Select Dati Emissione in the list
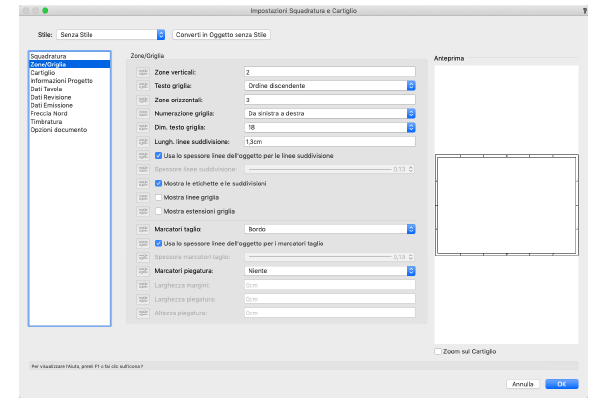This screenshot has width=611, height=403. click(x=70, y=105)
